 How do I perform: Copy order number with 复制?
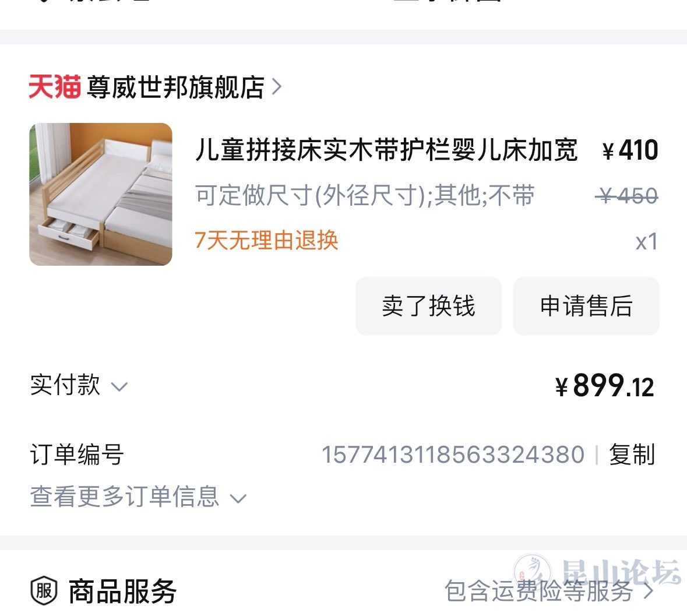click(632, 455)
